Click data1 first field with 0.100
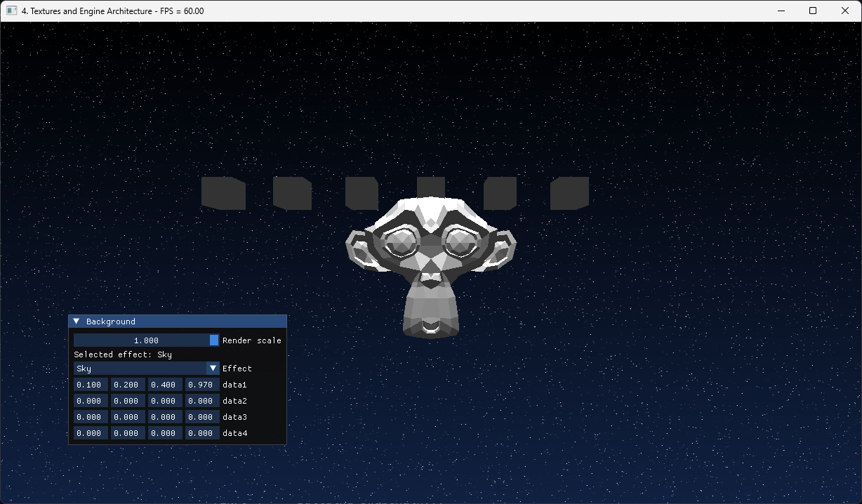This screenshot has height=504, width=862. (91, 385)
